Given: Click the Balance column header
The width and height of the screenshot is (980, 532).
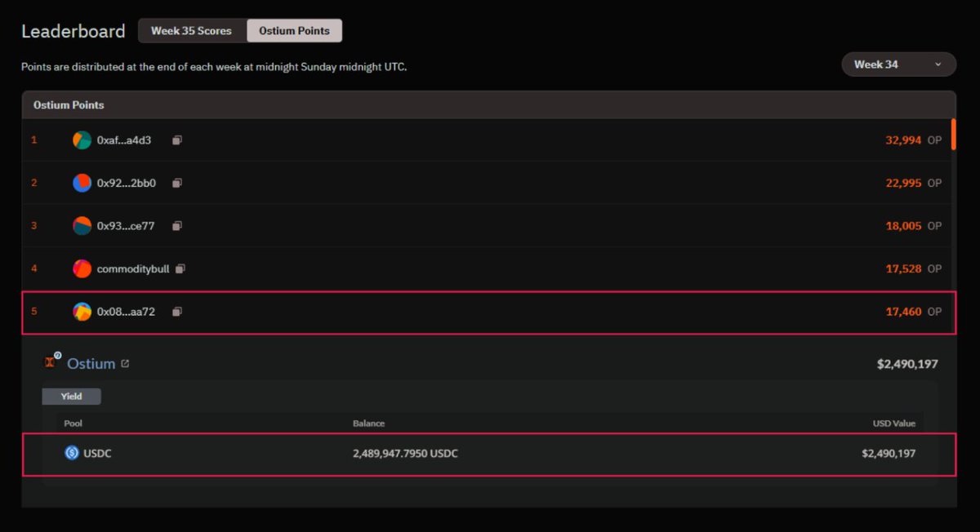Looking at the screenshot, I should tap(368, 423).
